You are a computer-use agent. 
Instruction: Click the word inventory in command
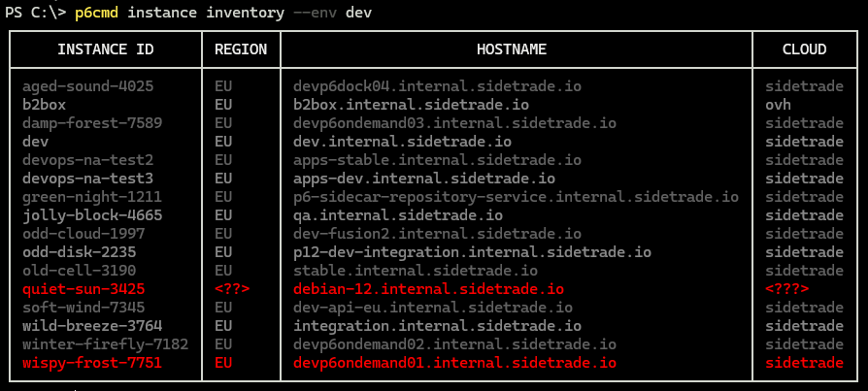click(246, 13)
